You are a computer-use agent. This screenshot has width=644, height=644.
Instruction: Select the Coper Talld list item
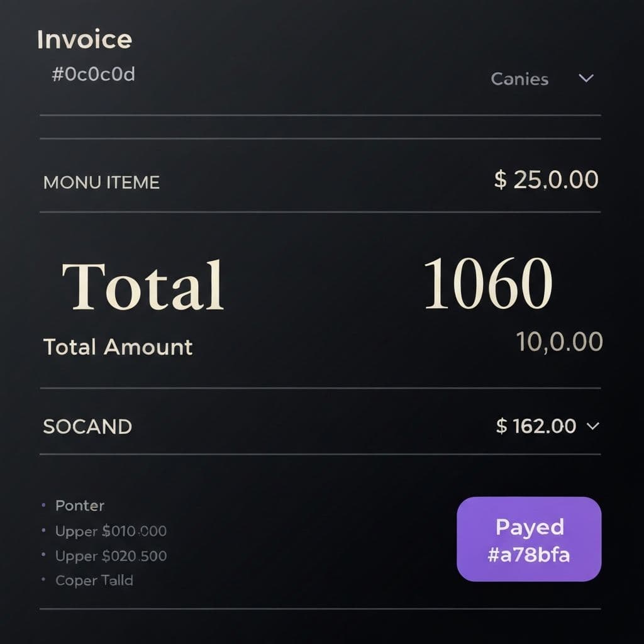click(94, 580)
